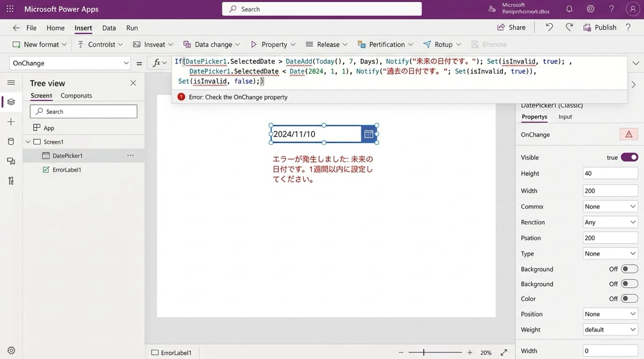Open the Data icon in left sidebar
Viewport: 644px width, 359px height.
coord(11,142)
